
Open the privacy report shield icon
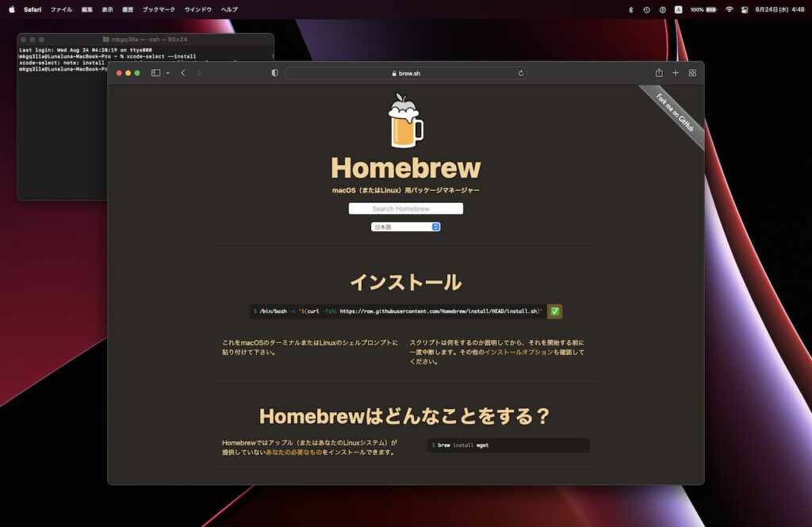(x=274, y=73)
